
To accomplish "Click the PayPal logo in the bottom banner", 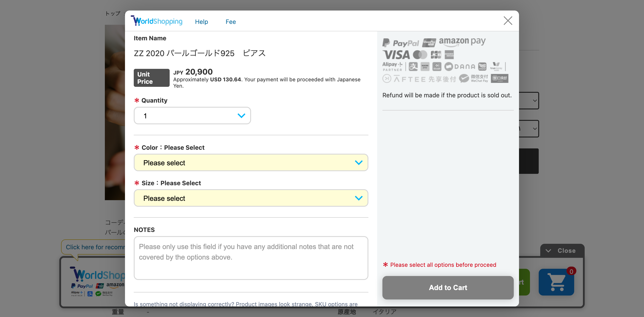I will pyautogui.click(x=82, y=286).
